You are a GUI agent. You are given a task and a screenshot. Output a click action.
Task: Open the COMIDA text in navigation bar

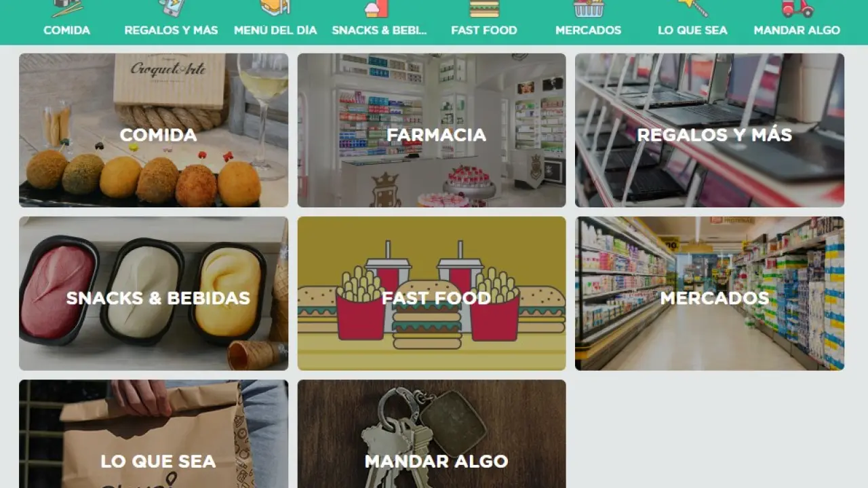click(x=66, y=30)
